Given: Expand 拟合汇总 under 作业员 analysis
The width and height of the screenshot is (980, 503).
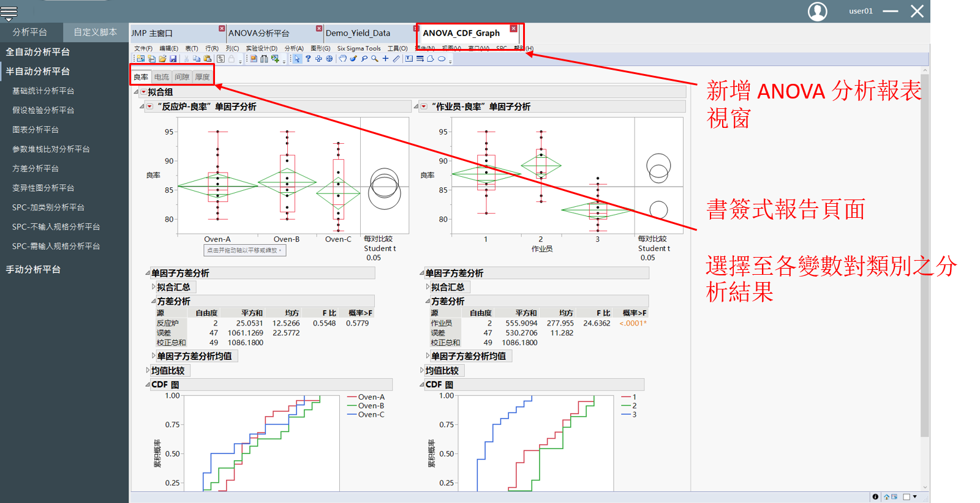Looking at the screenshot, I should [x=428, y=286].
